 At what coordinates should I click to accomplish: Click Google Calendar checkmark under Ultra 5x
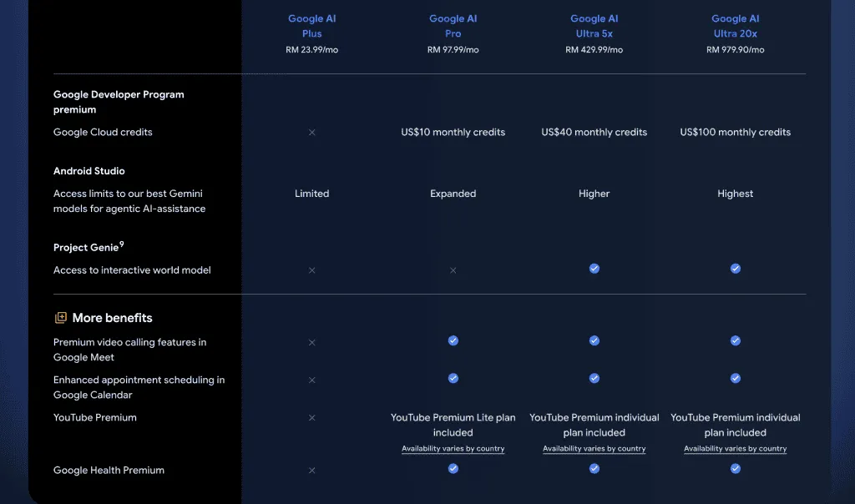click(x=594, y=378)
